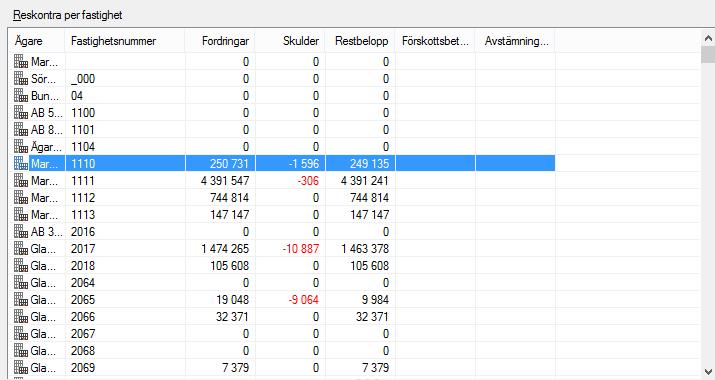Click the building icon in row 2069
The height and width of the screenshot is (380, 715).
click(21, 368)
